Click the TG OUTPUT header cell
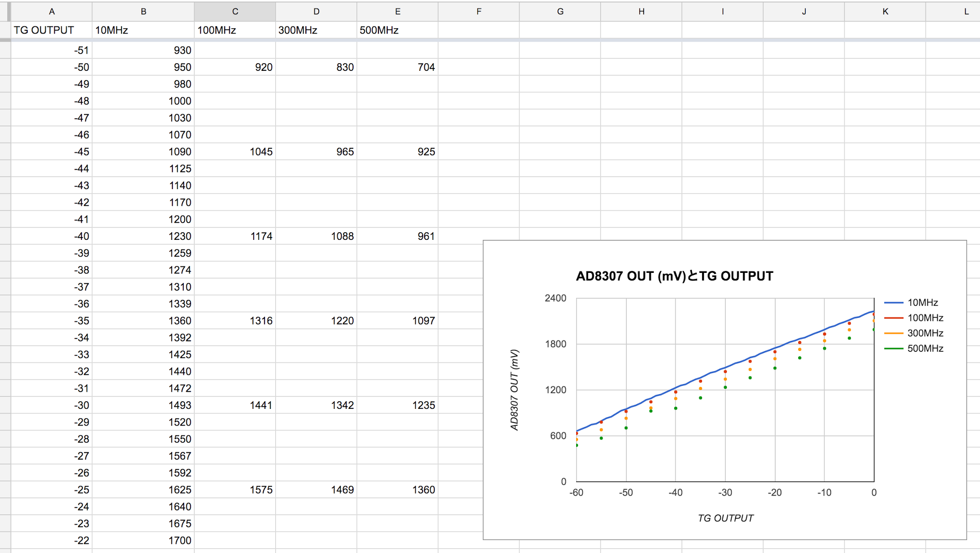The image size is (980, 553). [x=52, y=30]
